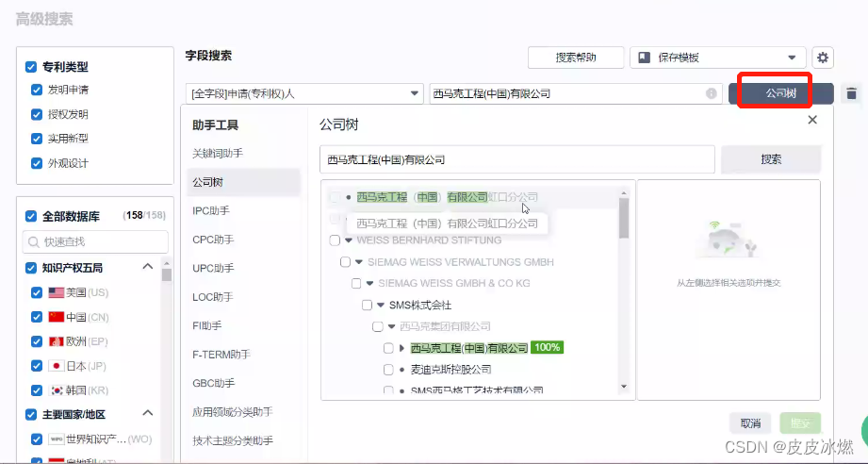Open the settings gear icon
Screen dimensions: 868x464
tap(823, 58)
